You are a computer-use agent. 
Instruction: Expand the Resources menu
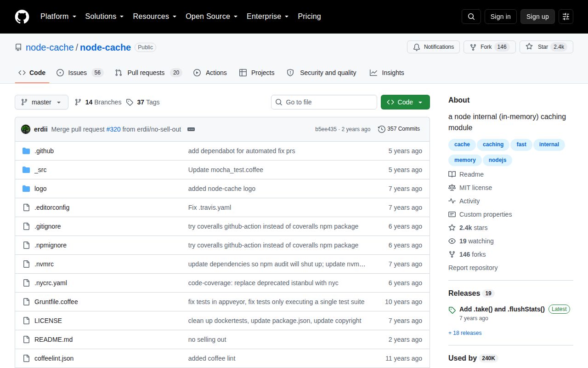coord(155,17)
